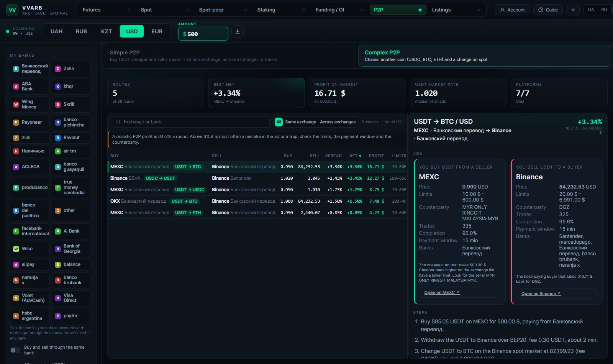Sort by the PROFIT column header
This screenshot has width=613, height=364.
376,156
